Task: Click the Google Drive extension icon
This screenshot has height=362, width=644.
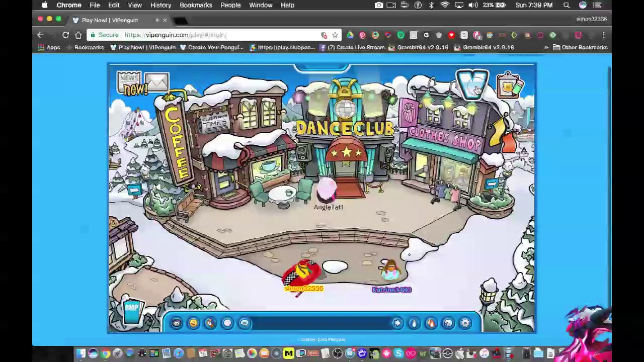Action: click(x=350, y=35)
